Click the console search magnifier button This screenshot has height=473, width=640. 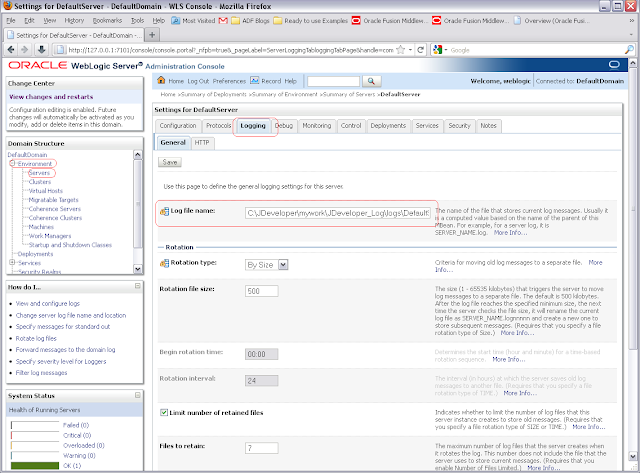coord(371,81)
